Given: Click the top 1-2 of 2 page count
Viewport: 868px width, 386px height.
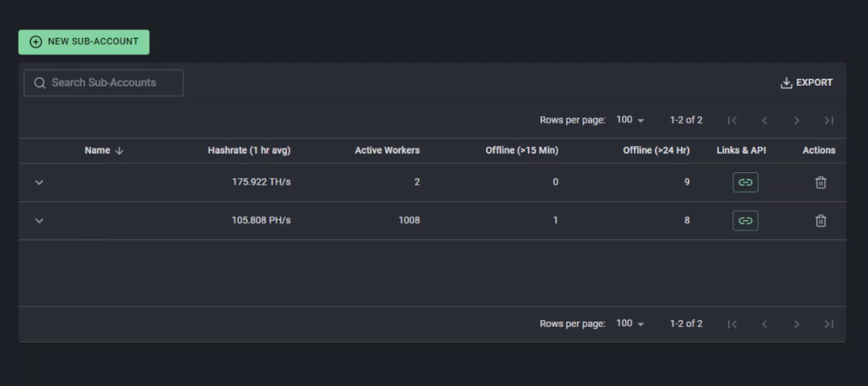Looking at the screenshot, I should pos(686,120).
